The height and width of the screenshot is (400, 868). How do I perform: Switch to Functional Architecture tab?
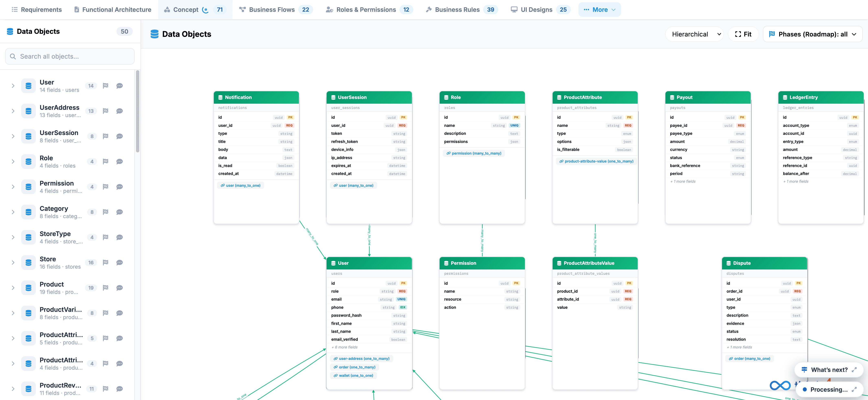click(113, 9)
